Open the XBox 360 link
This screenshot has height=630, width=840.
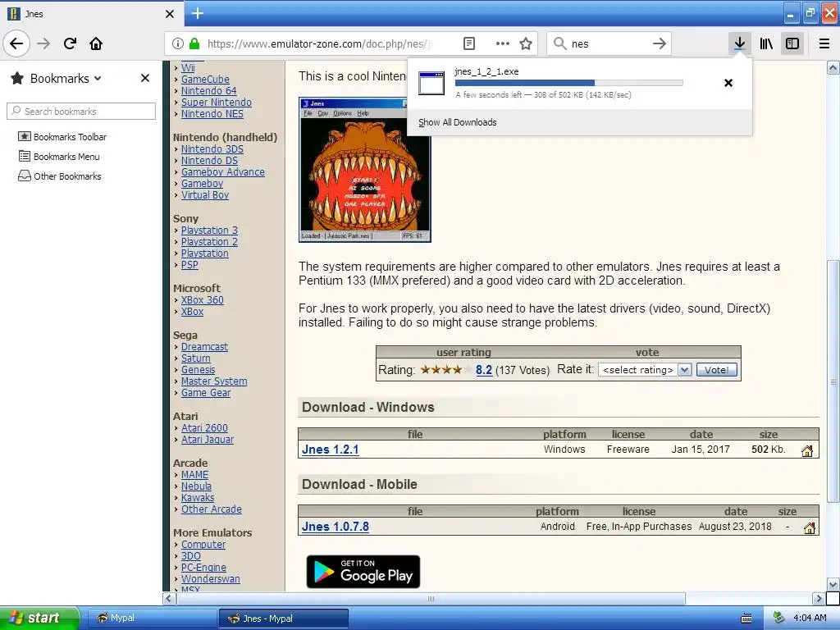(203, 300)
